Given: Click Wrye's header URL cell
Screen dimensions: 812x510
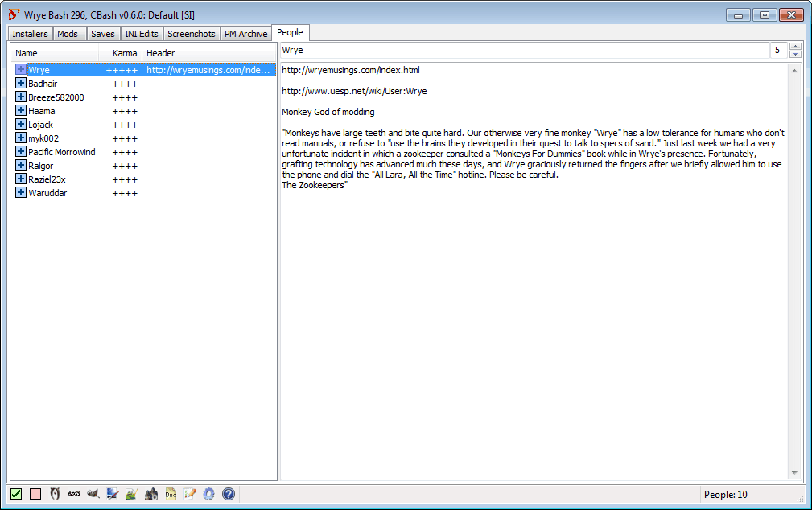Looking at the screenshot, I should coord(208,70).
